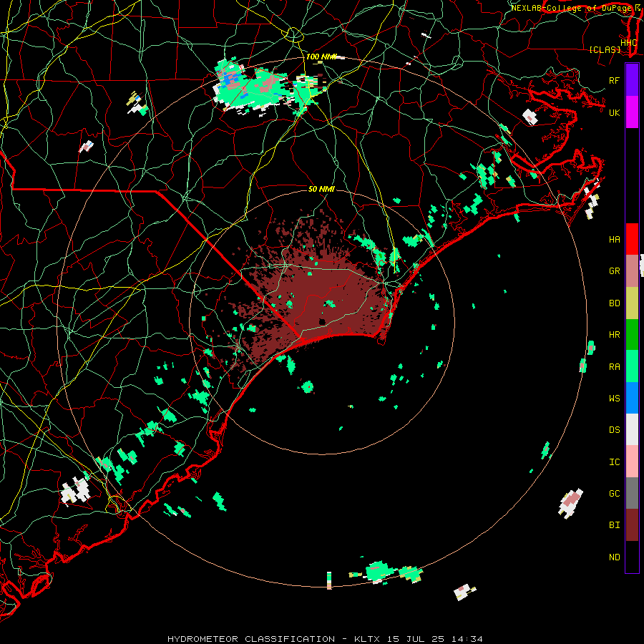Click the WS blue legend swatch
Screen dimensions: 644x644
632,398
